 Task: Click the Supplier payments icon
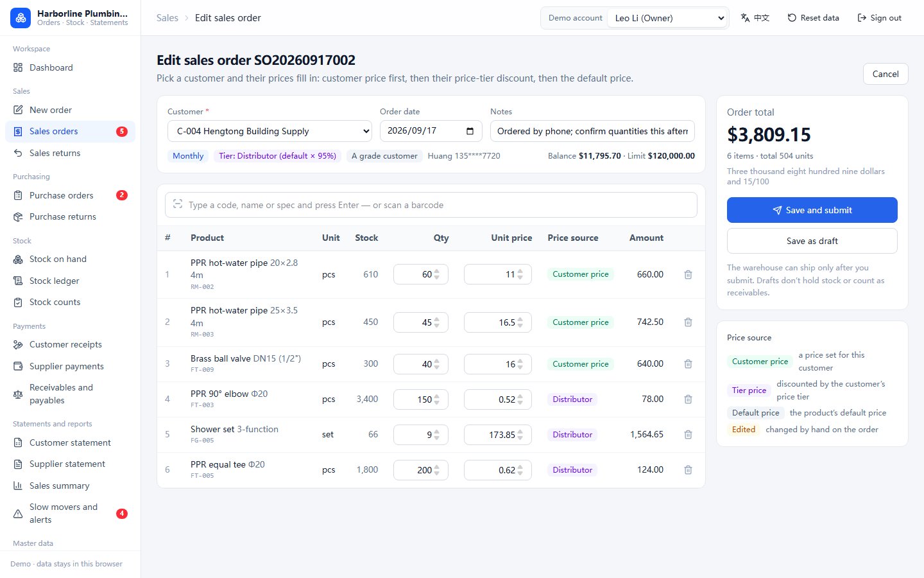tap(18, 366)
